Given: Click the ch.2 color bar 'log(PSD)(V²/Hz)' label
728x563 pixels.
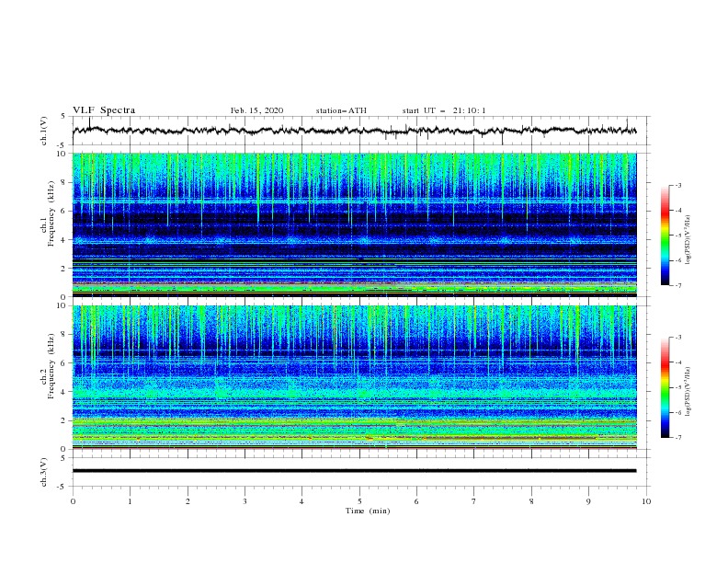Looking at the screenshot, I should pos(688,392).
